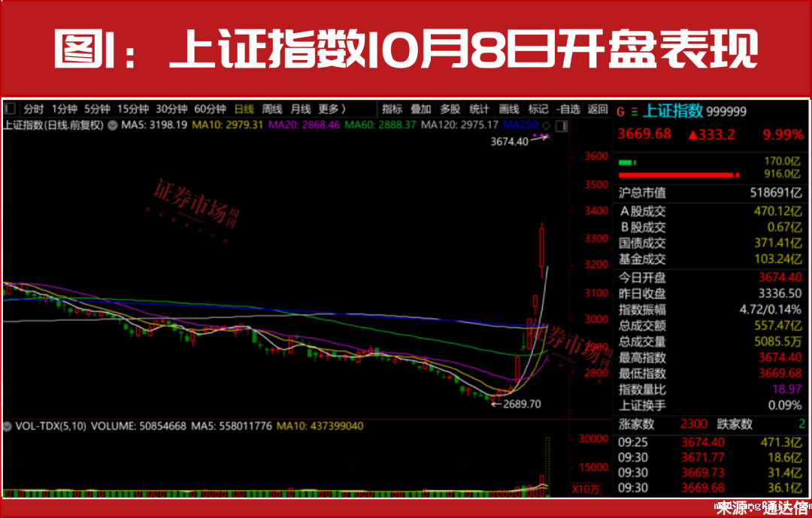This screenshot has width=812, height=518.
Task: Click the three-line list icon beside 上证指数 title
Action: [635, 111]
